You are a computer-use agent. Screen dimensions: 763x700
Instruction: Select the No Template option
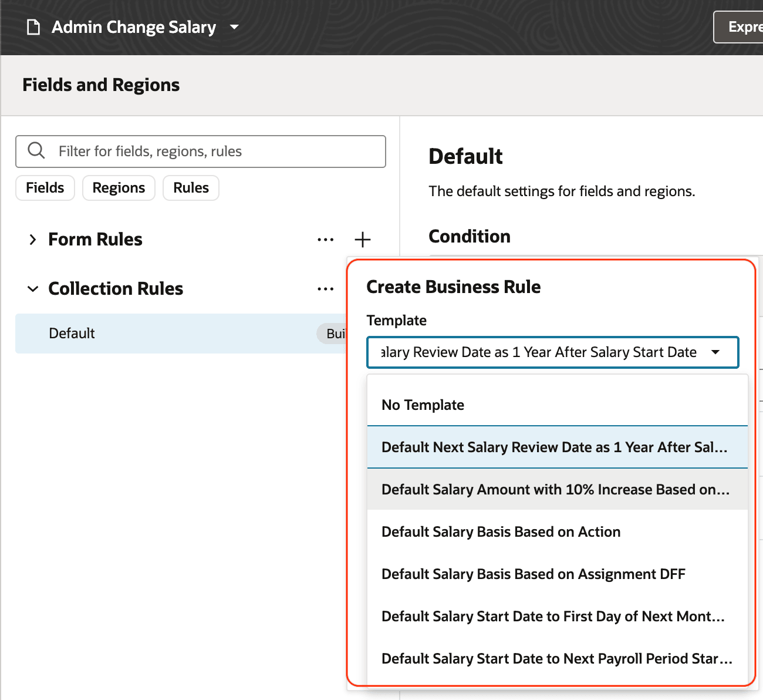pos(423,405)
